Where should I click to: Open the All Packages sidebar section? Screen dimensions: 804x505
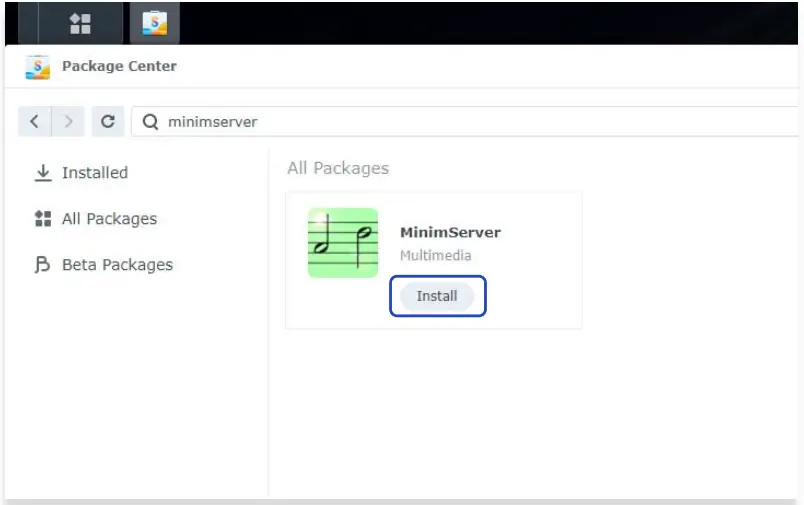[x=95, y=219]
